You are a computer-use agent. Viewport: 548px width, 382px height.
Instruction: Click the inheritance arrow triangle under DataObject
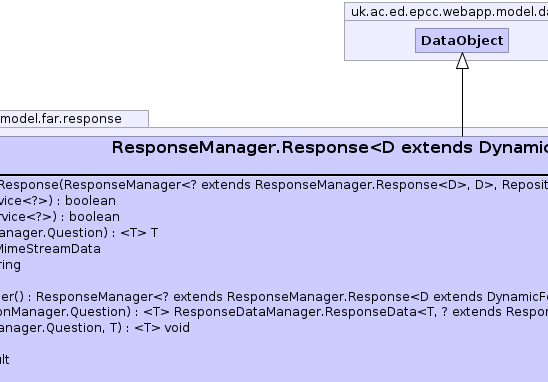click(x=462, y=61)
